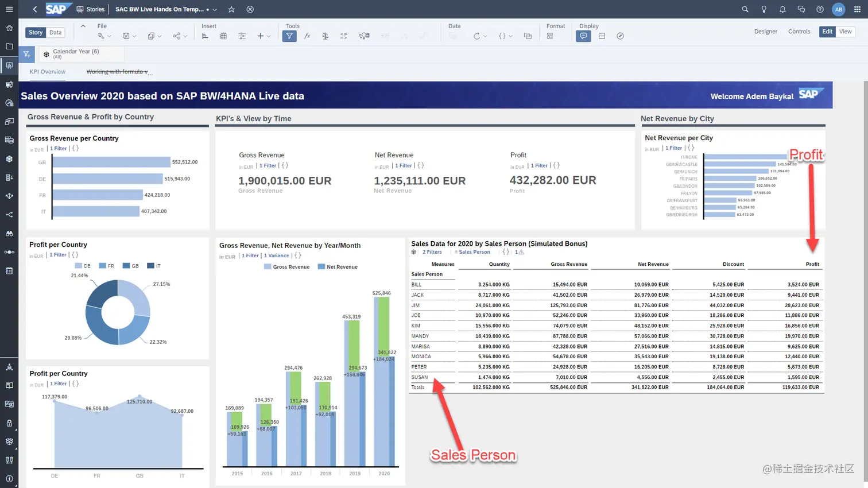Click the Gross Revenue legend swatch
Screen dimensions: 868x488
(x=268, y=267)
